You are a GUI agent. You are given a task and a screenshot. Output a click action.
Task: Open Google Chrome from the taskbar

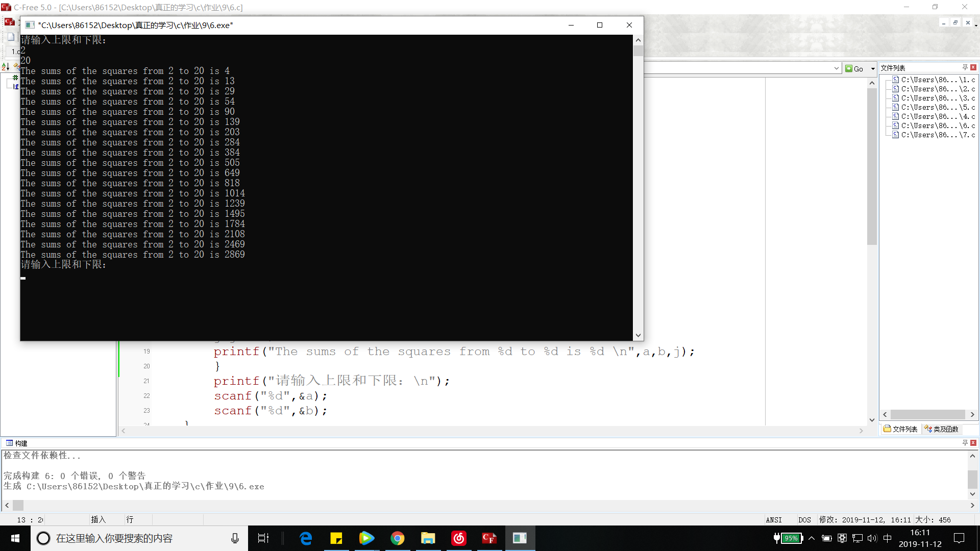397,538
